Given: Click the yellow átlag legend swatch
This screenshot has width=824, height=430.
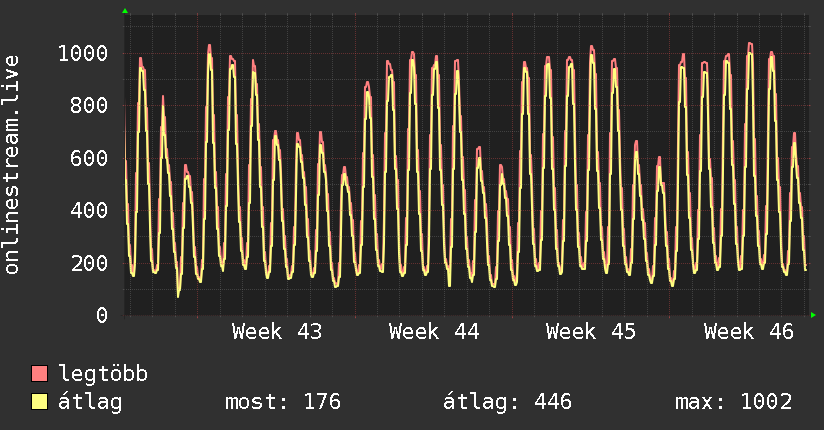Looking at the screenshot, I should pos(39,401).
